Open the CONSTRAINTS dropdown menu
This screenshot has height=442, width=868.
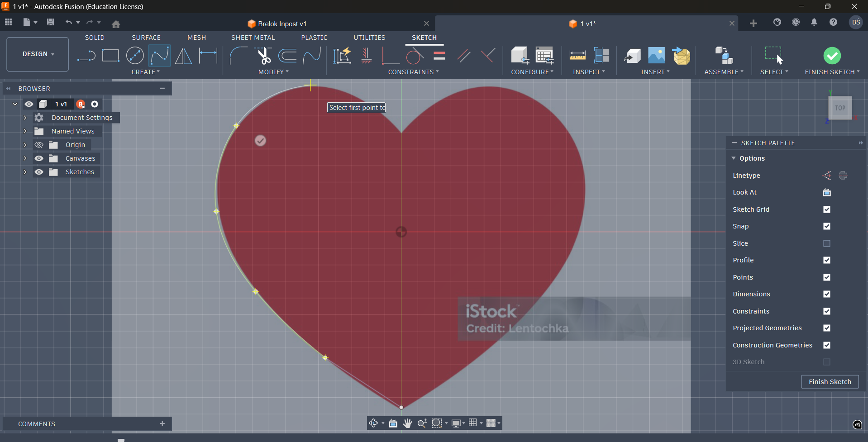point(413,72)
